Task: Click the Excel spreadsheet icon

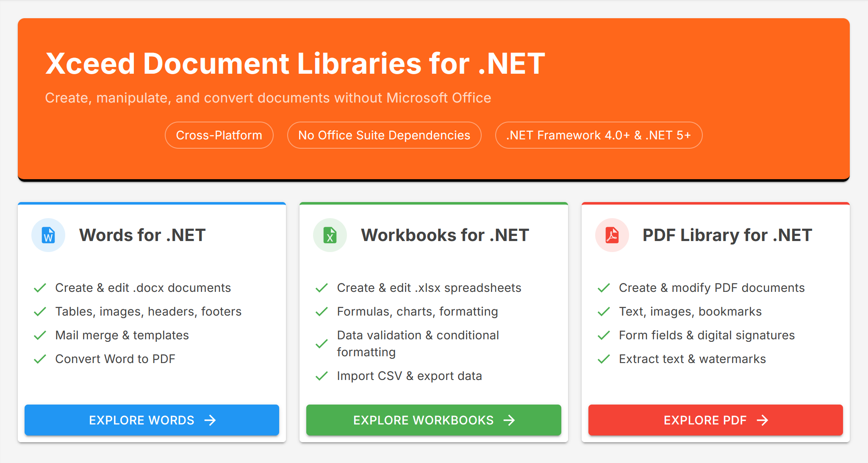Action: pyautogui.click(x=330, y=235)
